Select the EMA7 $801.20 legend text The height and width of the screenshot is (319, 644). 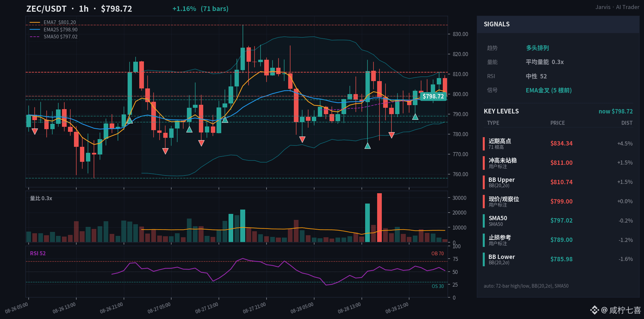pyautogui.click(x=60, y=22)
